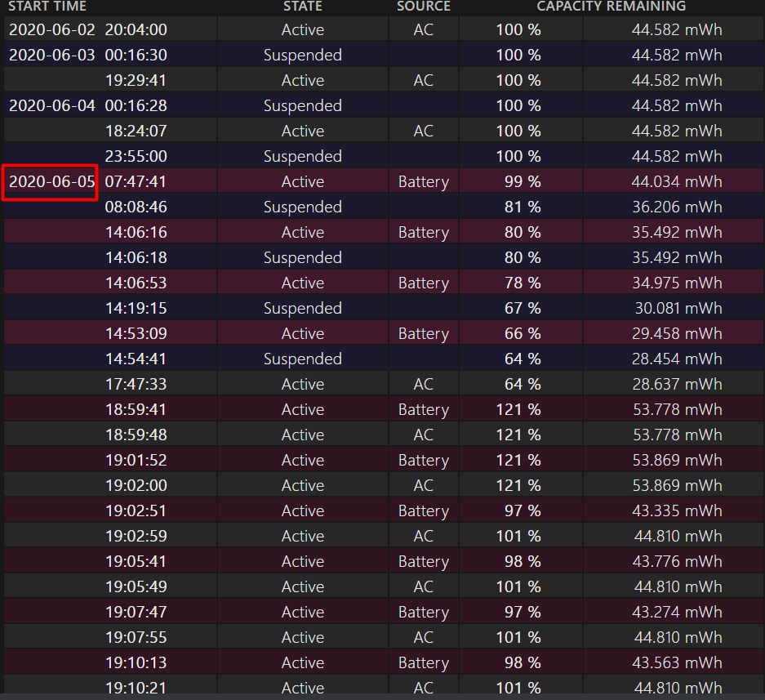Click the 78 % capacity cell
The image size is (765, 700).
(x=523, y=283)
